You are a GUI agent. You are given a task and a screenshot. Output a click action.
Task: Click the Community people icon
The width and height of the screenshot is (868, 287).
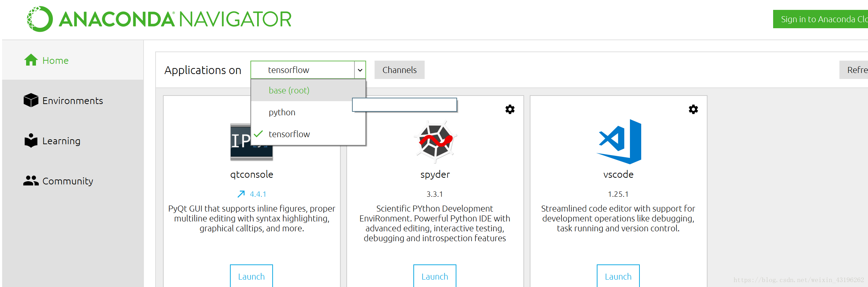click(31, 181)
